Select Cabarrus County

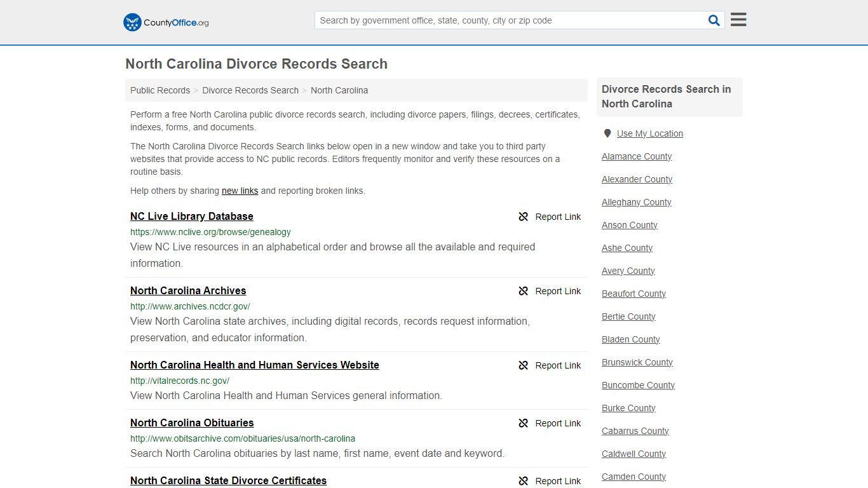point(635,431)
